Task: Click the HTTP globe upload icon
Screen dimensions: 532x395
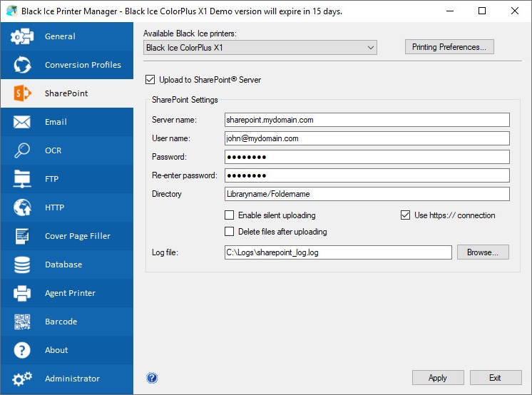Action: click(22, 207)
